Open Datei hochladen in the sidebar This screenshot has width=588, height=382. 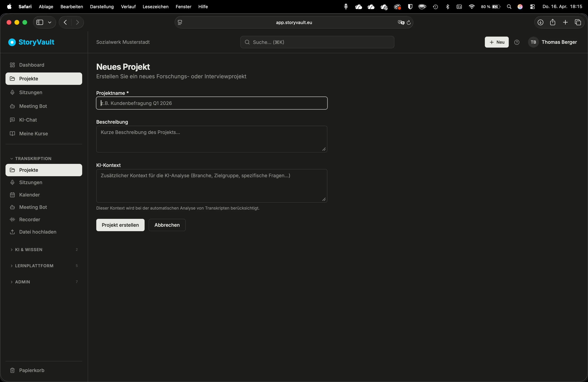(x=44, y=232)
